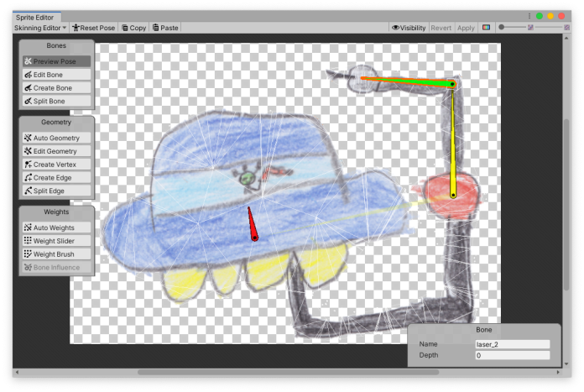Open the Weight Brush tool
This screenshot has width=584, height=392.
pos(55,253)
